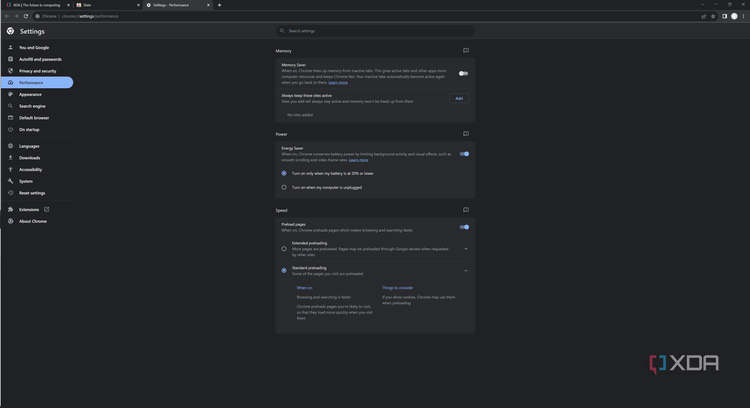Click Add for always-active sites

(459, 99)
